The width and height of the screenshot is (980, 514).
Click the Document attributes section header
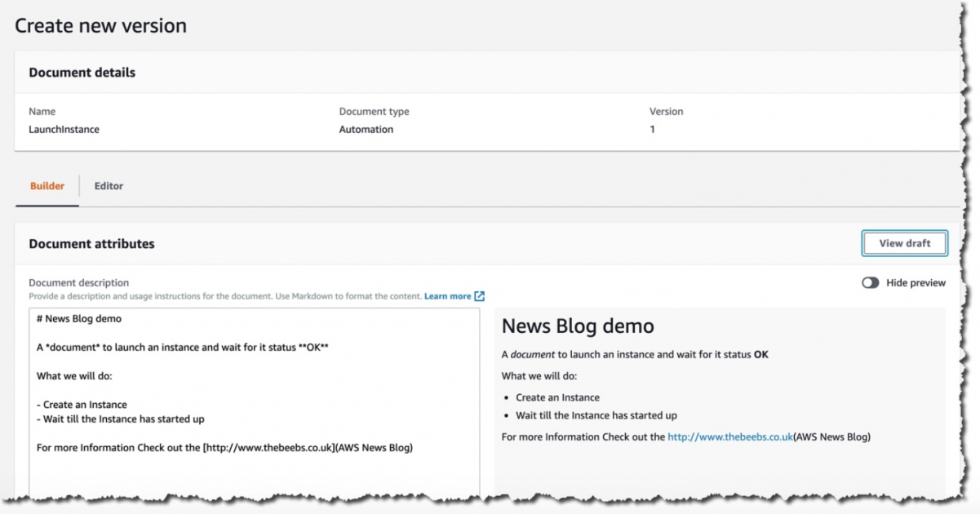[x=91, y=243]
